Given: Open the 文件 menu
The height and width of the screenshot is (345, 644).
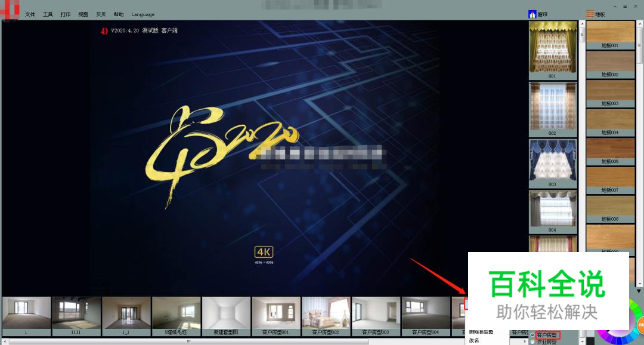Looking at the screenshot, I should pos(30,14).
